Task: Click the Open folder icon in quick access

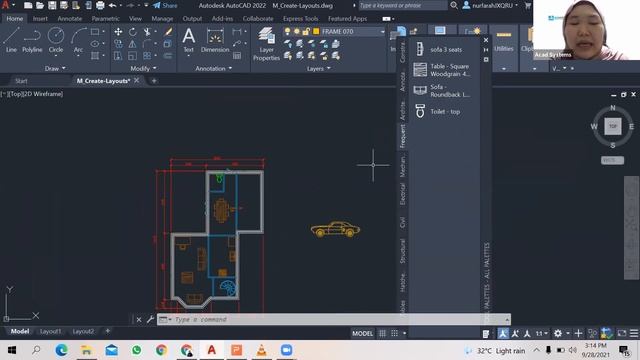Action: (x=40, y=5)
